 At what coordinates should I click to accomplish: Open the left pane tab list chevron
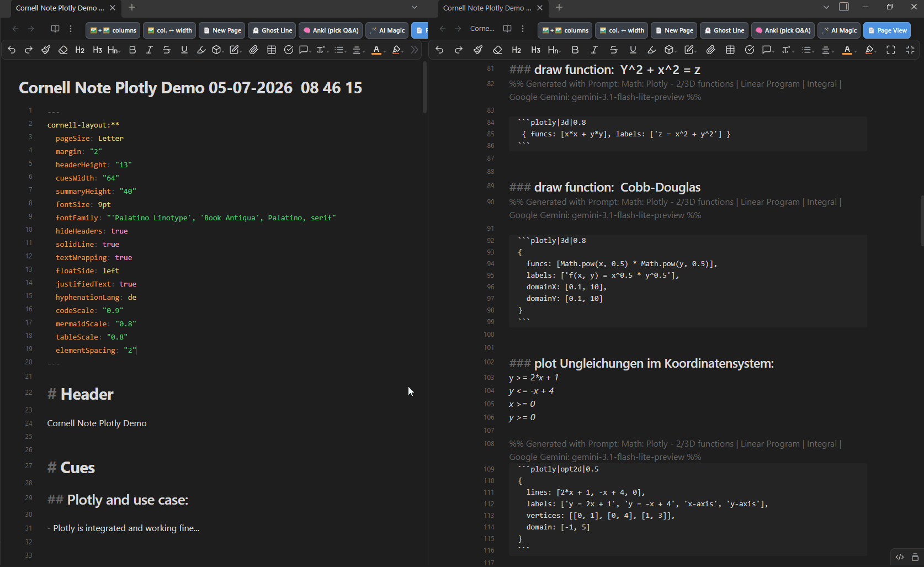(415, 7)
